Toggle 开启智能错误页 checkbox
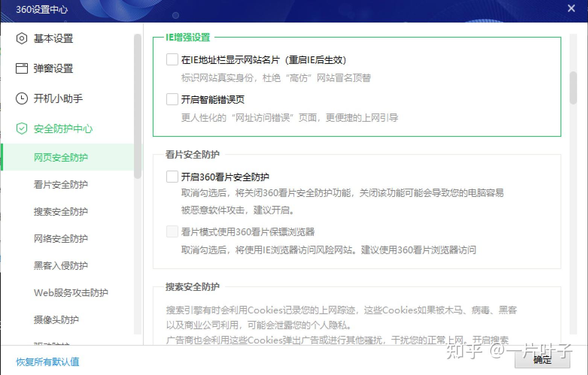Image resolution: width=588 pixels, height=375 pixels. click(x=172, y=99)
